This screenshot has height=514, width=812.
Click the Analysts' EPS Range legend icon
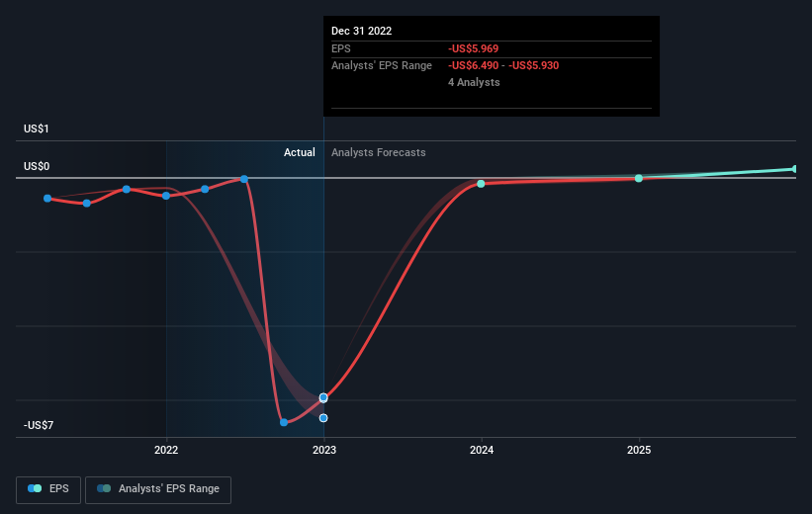[x=104, y=488]
